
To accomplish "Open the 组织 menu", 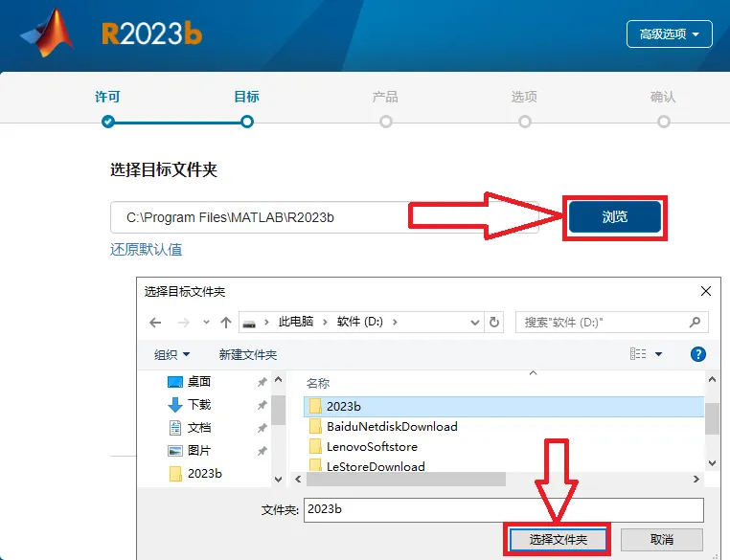I will 171,355.
